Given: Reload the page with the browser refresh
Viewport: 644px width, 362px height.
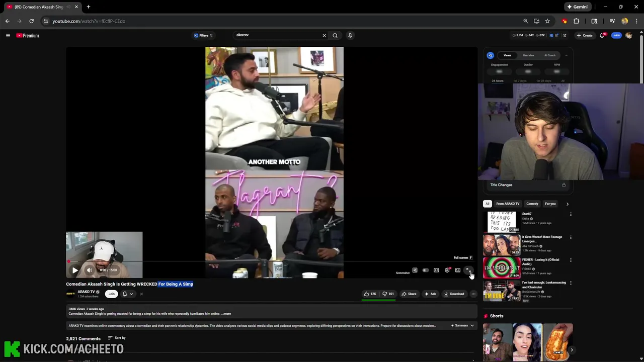Looking at the screenshot, I should pos(31,21).
